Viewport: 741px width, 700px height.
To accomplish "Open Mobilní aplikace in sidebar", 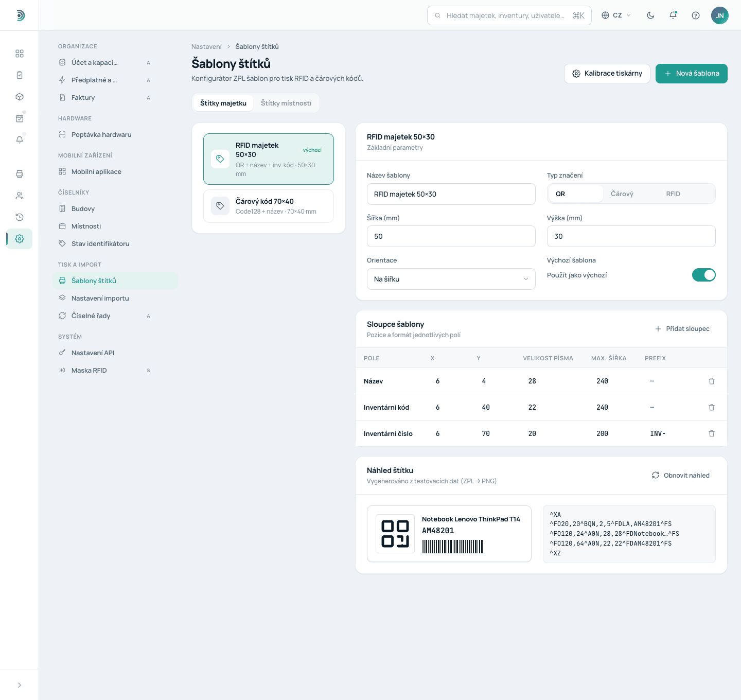I will [x=115, y=171].
